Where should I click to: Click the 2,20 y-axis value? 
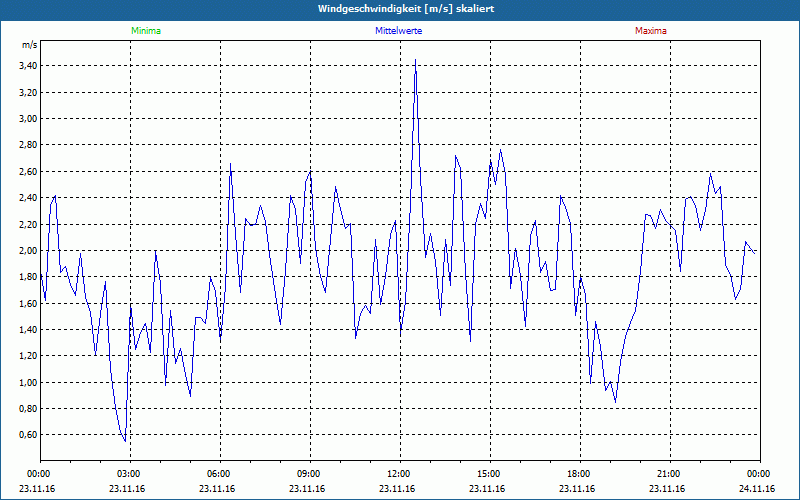click(29, 224)
